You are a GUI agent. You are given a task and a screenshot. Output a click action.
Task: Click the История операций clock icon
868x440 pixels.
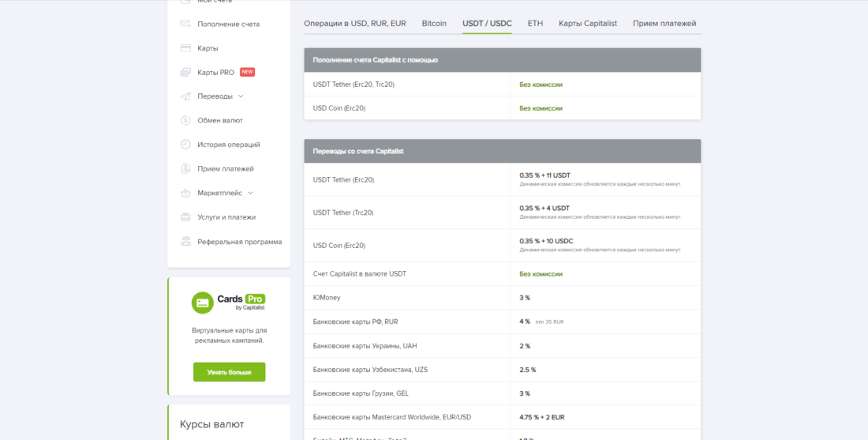[x=185, y=144]
